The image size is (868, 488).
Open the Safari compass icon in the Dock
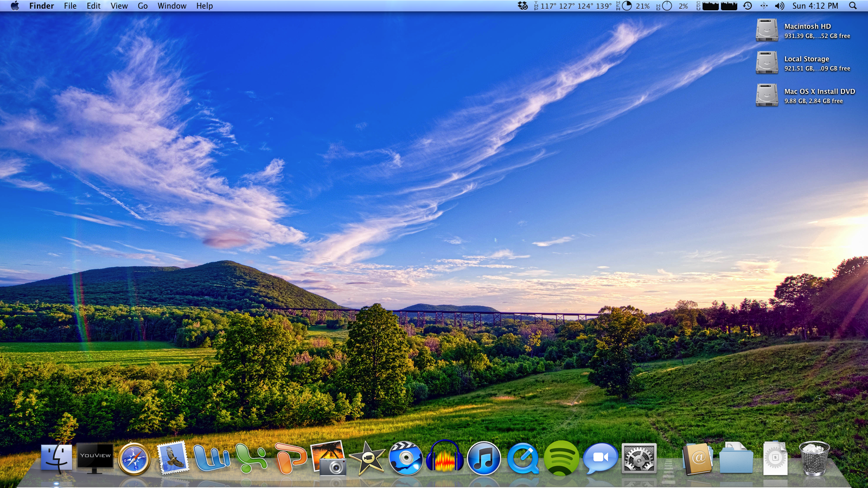coord(134,459)
